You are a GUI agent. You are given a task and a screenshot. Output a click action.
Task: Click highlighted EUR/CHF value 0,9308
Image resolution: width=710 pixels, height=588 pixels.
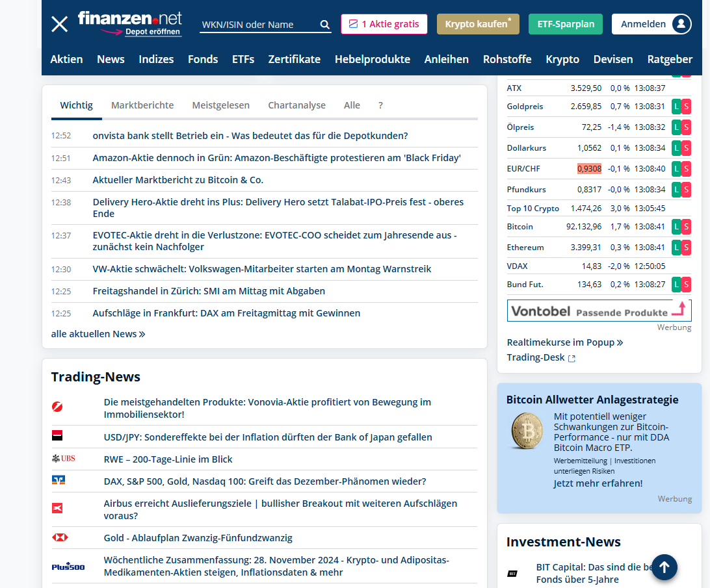589,169
